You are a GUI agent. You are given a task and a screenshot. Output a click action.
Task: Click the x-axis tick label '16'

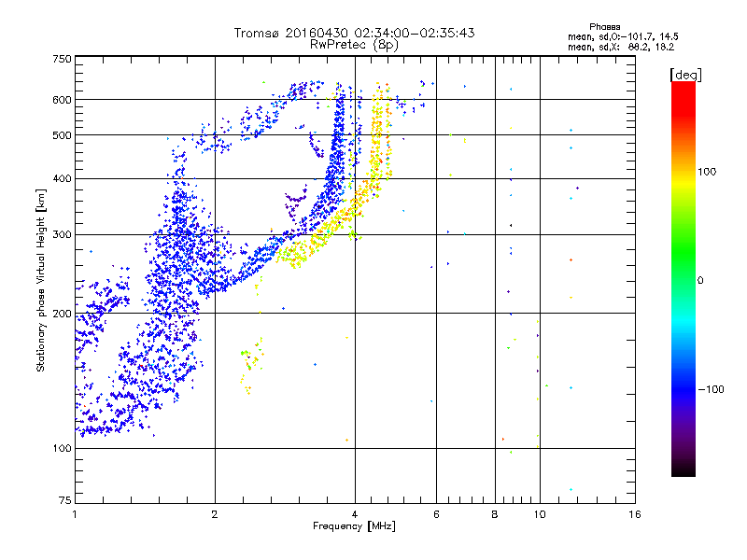tap(635, 514)
